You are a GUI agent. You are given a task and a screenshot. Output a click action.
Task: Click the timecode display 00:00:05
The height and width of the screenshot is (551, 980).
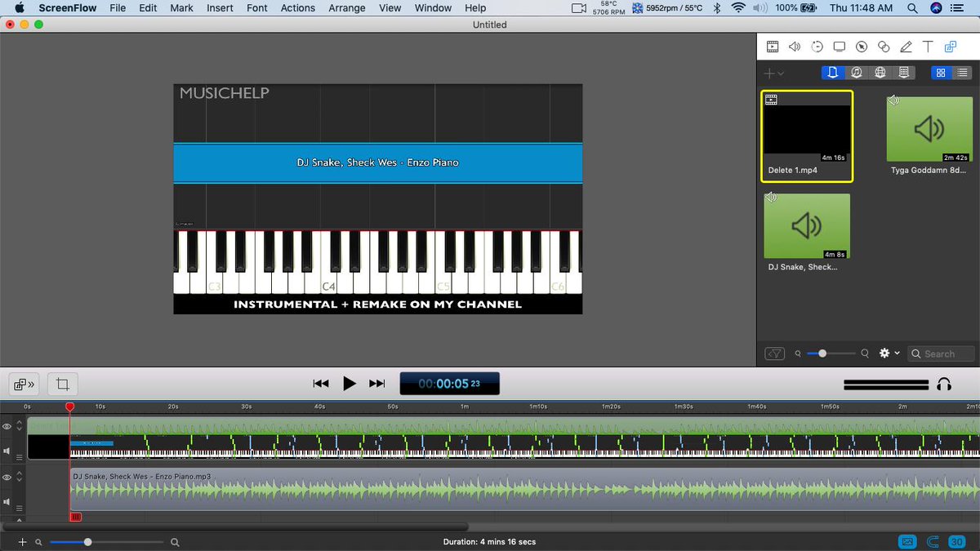pyautogui.click(x=449, y=384)
